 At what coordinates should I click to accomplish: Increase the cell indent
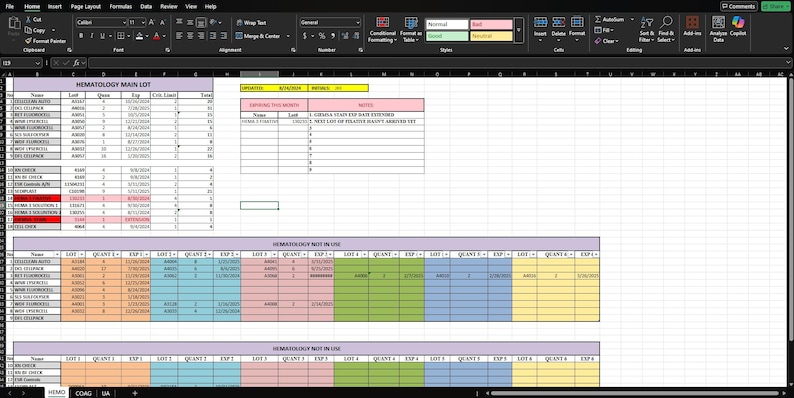[x=224, y=36]
